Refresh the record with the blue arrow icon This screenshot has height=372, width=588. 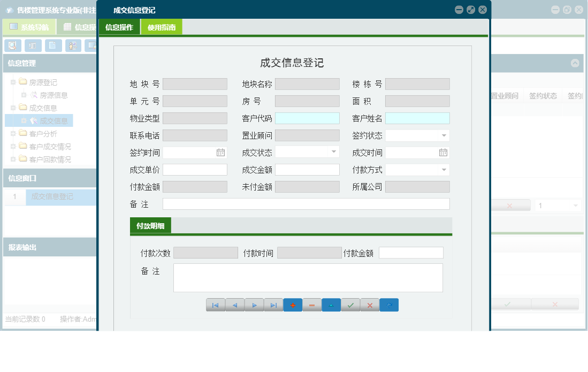[x=389, y=305]
